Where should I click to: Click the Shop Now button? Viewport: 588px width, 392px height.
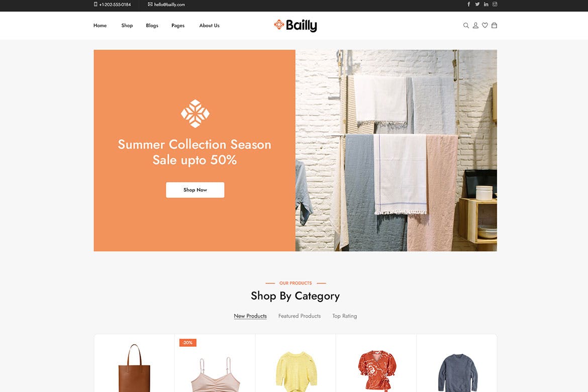tap(195, 190)
